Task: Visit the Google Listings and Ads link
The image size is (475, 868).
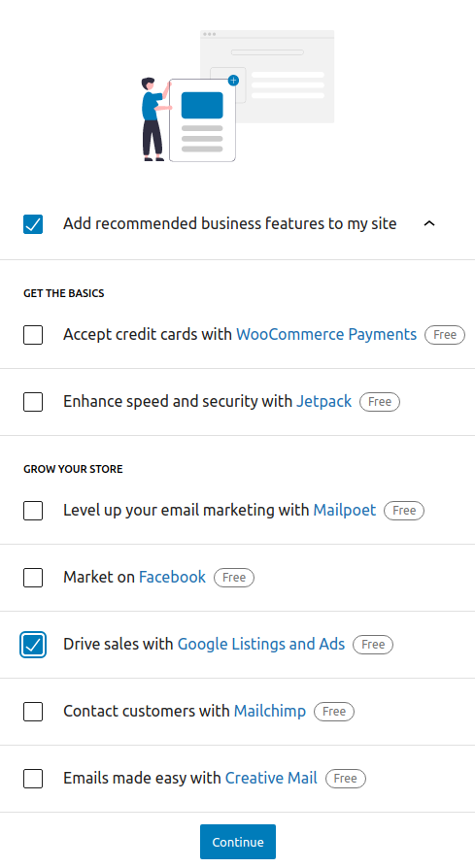Action: [260, 644]
